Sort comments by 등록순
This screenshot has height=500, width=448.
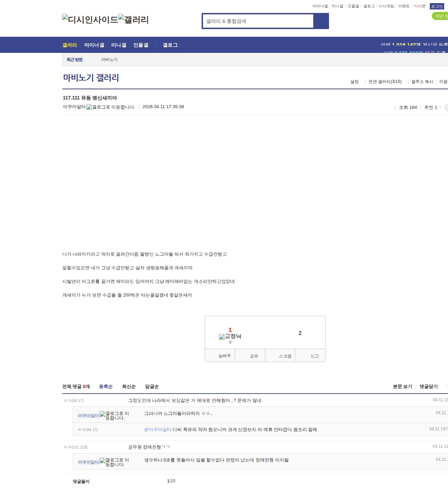click(x=106, y=387)
